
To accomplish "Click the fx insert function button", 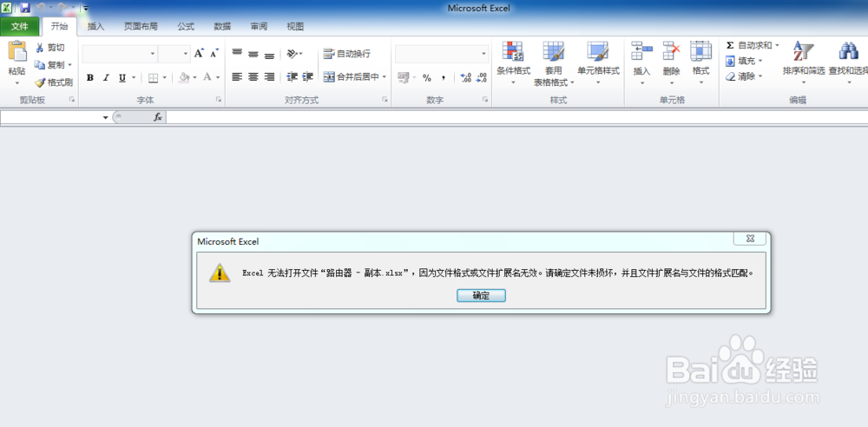I will [158, 117].
